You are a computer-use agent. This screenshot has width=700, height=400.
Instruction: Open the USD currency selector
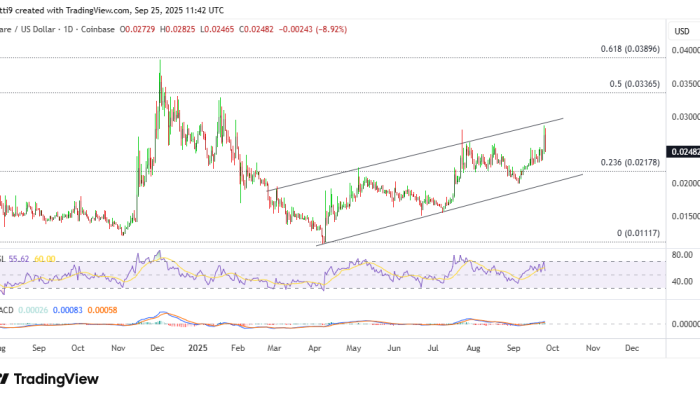[x=682, y=32]
